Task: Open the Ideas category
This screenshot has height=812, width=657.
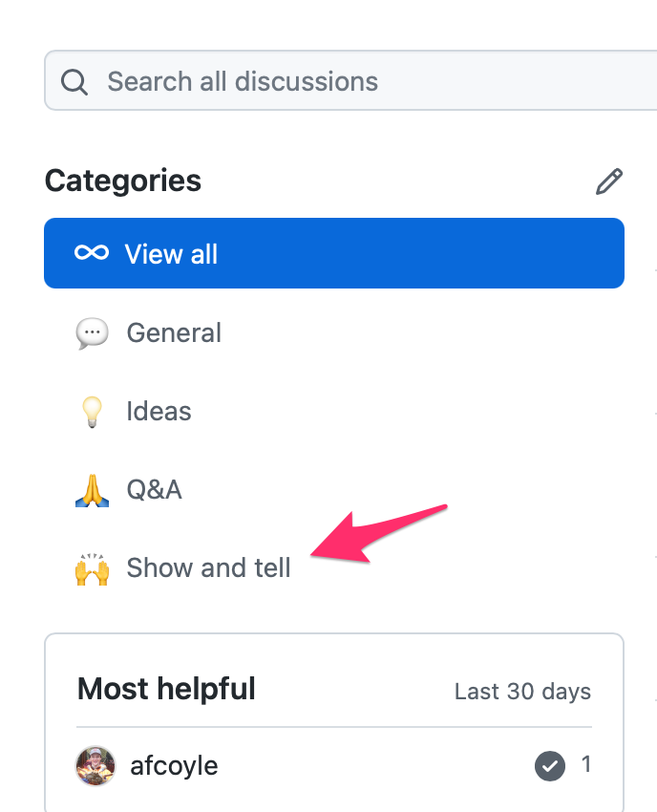Action: click(334, 411)
